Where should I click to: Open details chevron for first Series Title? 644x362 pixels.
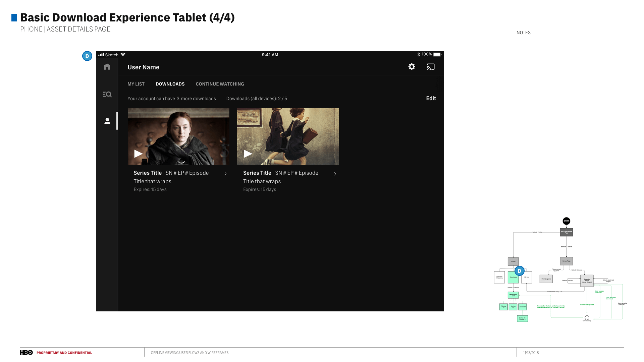225,174
